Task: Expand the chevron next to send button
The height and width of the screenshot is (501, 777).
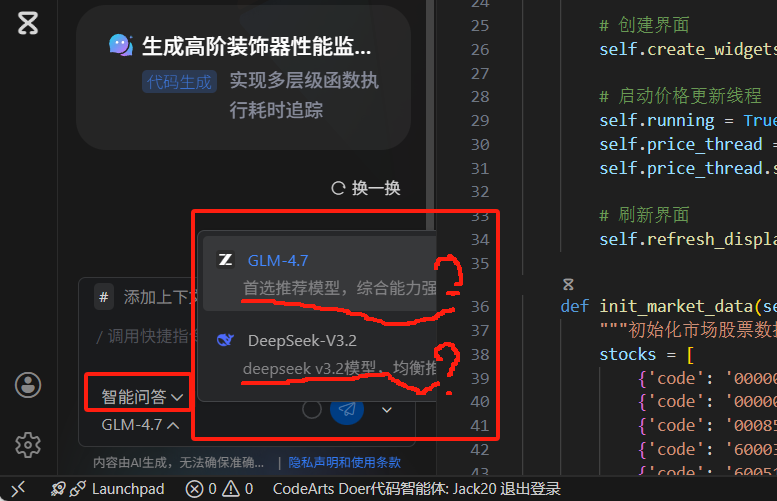Action: [x=387, y=410]
